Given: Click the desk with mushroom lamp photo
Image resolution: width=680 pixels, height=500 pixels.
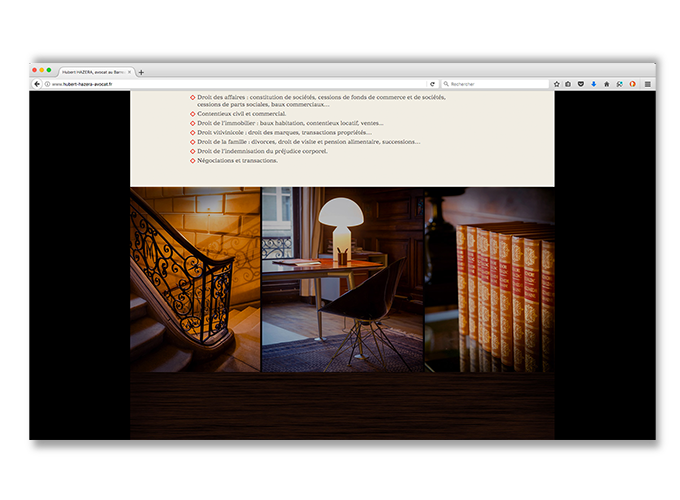Looking at the screenshot, I should coord(342,280).
